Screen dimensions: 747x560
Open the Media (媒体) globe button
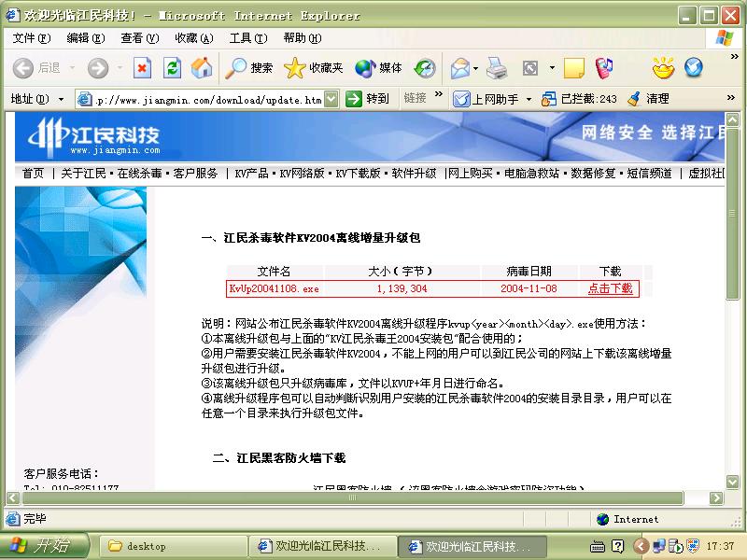(x=378, y=68)
